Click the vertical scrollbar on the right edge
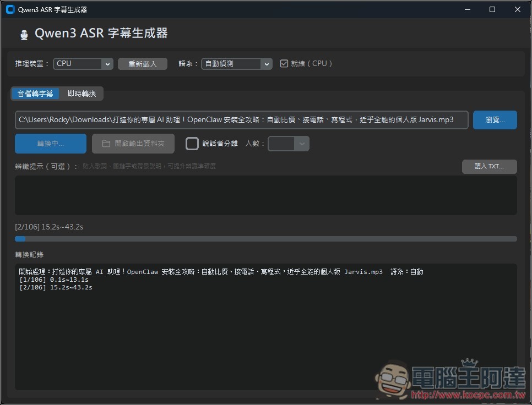The height and width of the screenshot is (405, 532). [x=529, y=220]
